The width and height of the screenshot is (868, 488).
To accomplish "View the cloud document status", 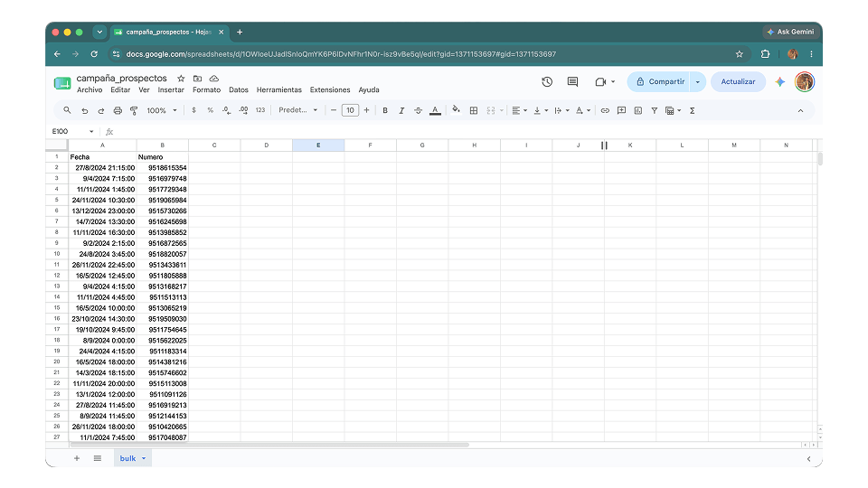I will click(214, 79).
